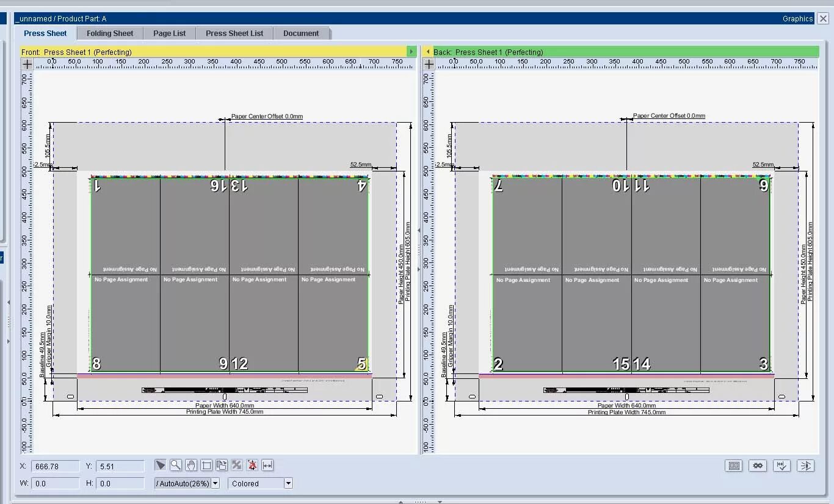Screen dimensions: 834x504
Task: Open the Colored display mode dropdown
Action: click(288, 483)
